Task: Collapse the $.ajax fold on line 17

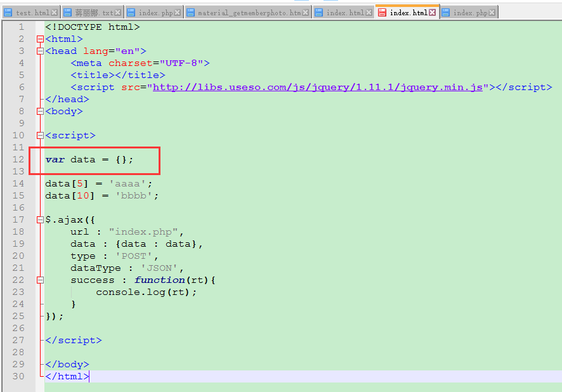Action: pyautogui.click(x=40, y=220)
